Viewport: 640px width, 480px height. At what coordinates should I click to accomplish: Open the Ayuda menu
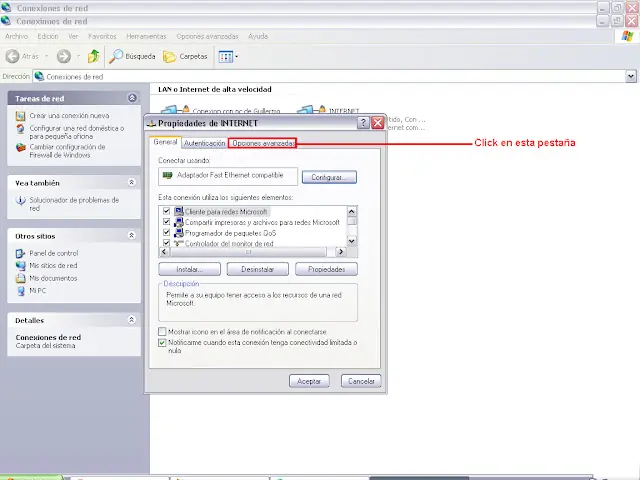258,36
